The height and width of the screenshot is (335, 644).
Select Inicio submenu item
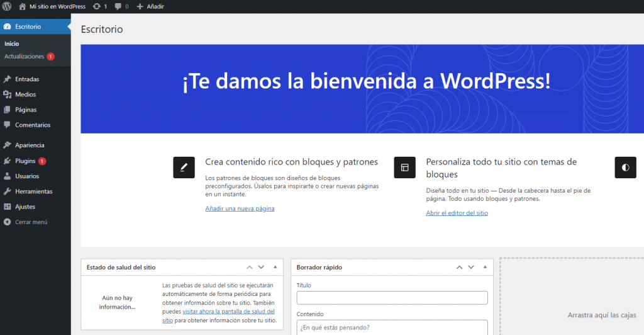[11, 43]
